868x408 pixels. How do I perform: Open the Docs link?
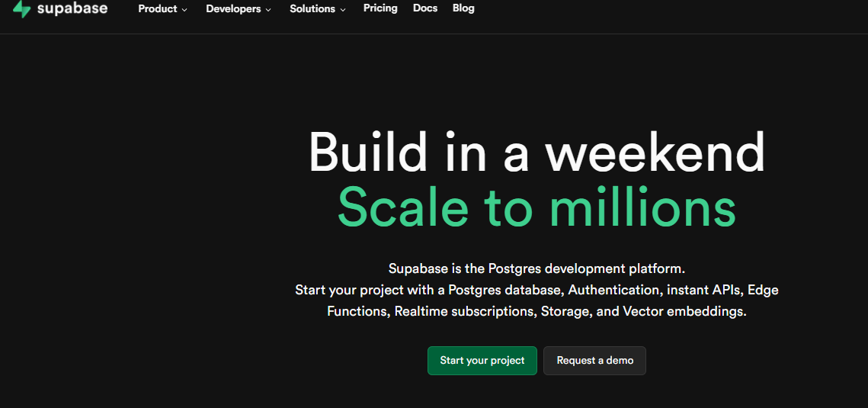tap(425, 8)
